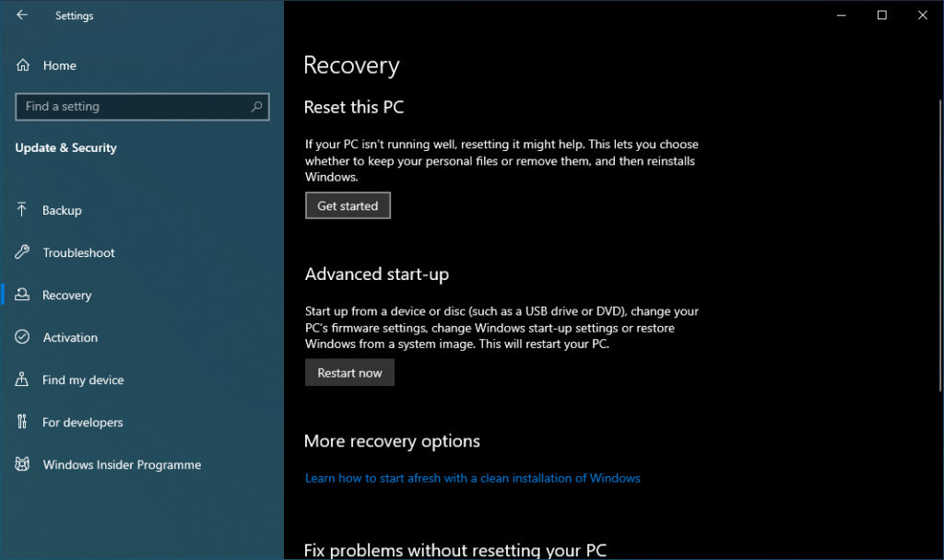
Task: Click the For developers tools icon
Action: (22, 422)
